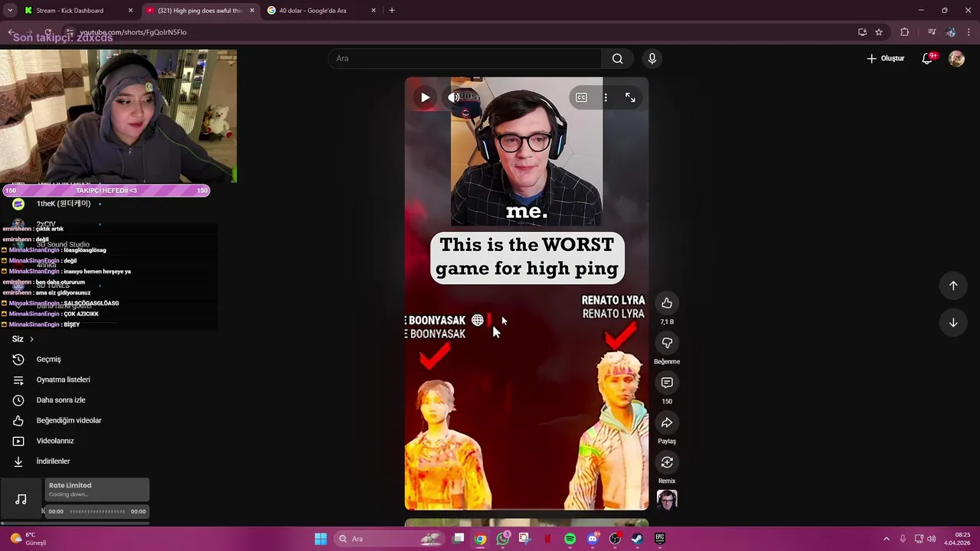This screenshot has width=980, height=551.
Task: Open Chrome from the taskbar
Action: tap(480, 539)
